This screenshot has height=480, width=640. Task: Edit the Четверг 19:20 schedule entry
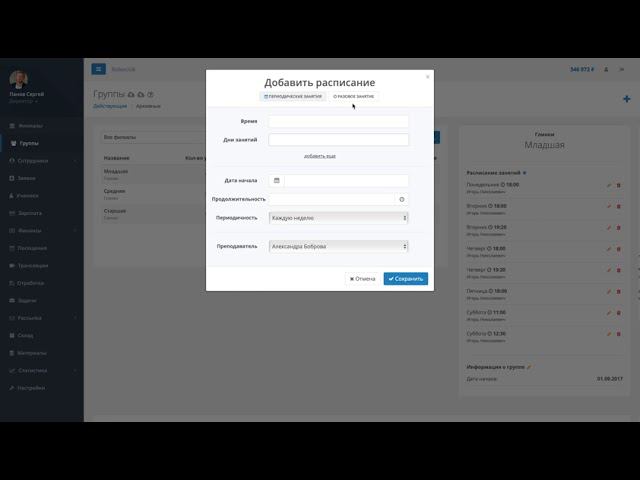click(x=609, y=270)
